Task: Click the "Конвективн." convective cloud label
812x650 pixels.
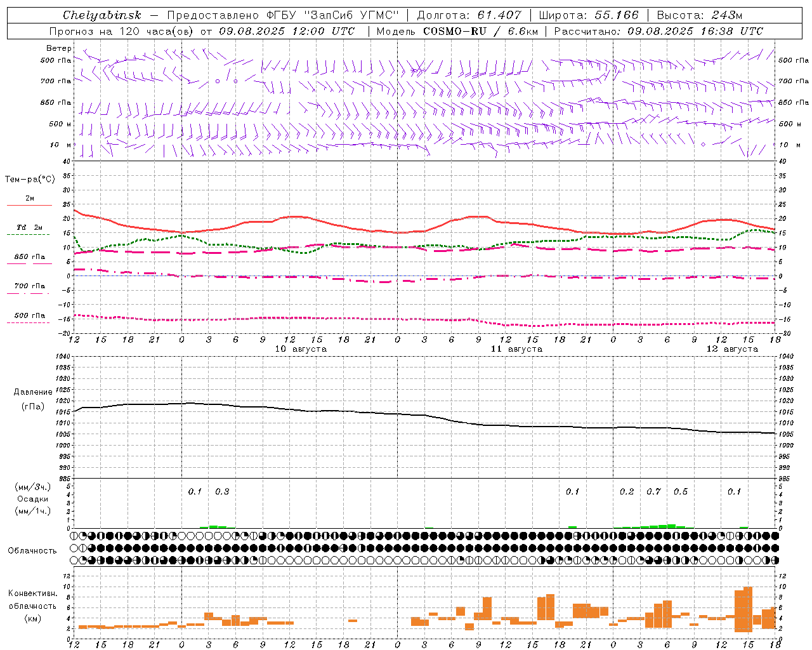Action: tap(32, 594)
